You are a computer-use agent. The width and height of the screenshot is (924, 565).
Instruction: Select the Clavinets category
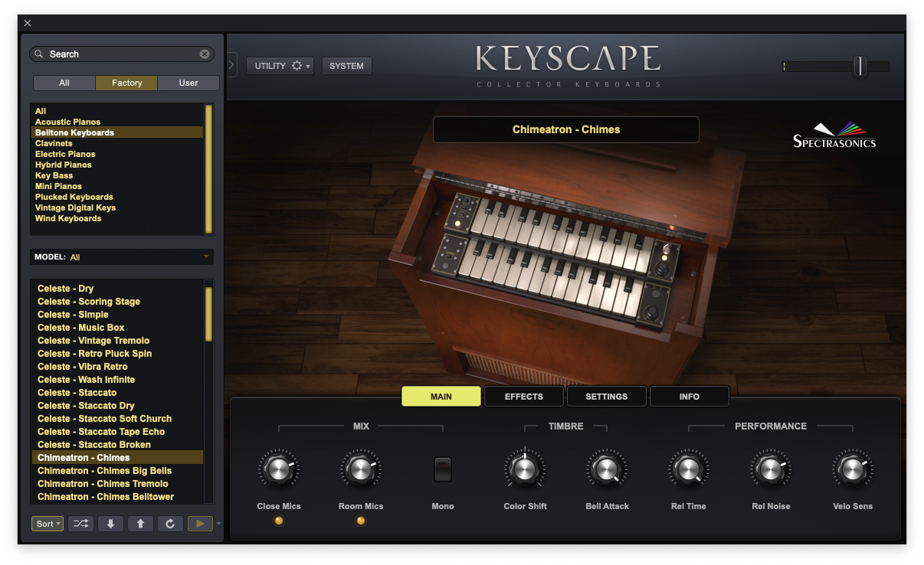coord(117,143)
